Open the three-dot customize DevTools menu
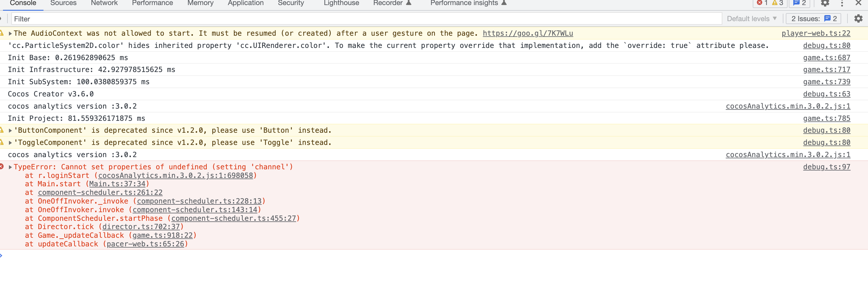 point(842,3)
